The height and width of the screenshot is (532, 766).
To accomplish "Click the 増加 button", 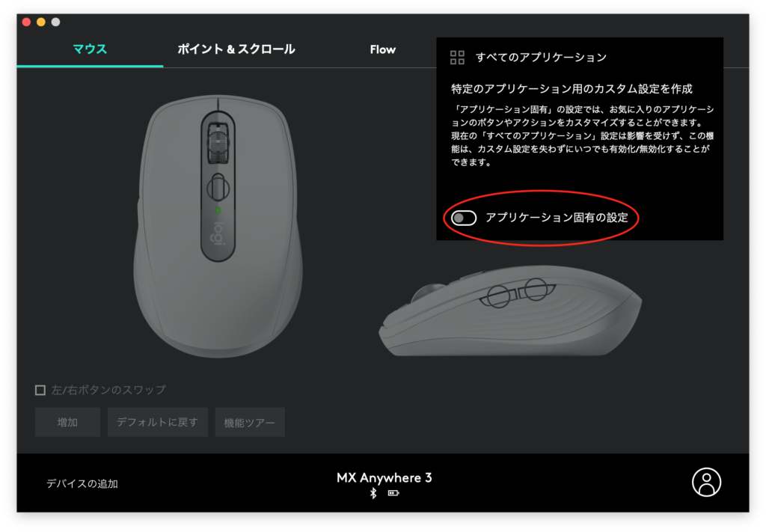I will point(67,422).
